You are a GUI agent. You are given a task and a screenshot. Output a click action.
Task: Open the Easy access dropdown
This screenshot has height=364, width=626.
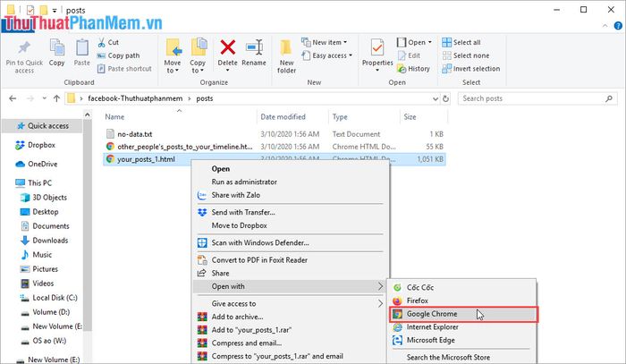[x=327, y=55]
